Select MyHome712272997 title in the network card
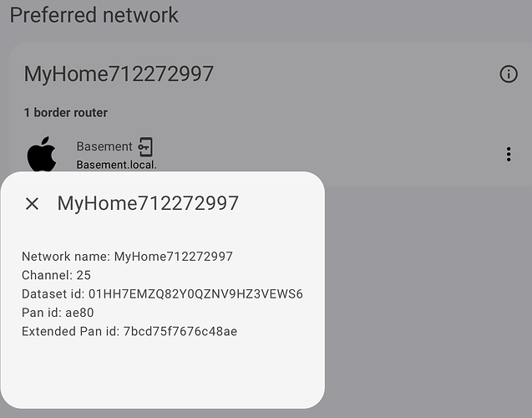This screenshot has height=418, width=532. [x=119, y=74]
